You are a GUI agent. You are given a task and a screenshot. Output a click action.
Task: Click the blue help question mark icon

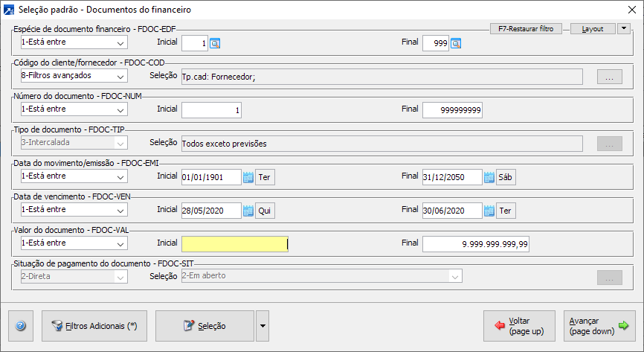click(x=20, y=326)
